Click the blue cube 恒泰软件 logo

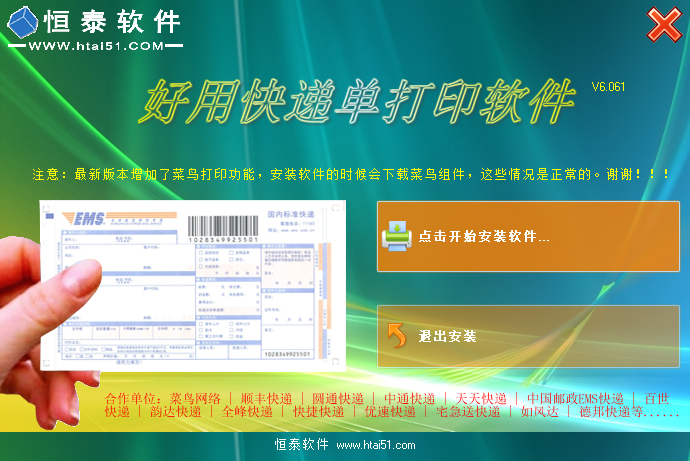click(x=23, y=22)
